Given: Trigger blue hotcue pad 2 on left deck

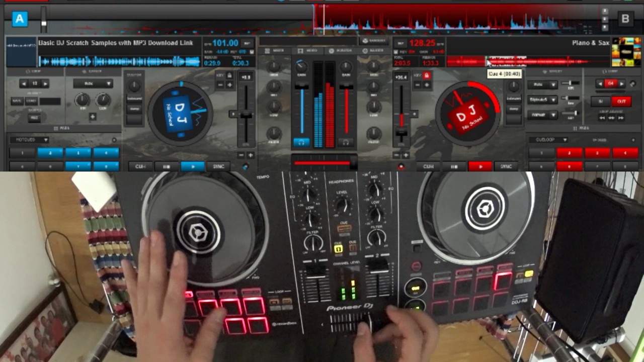Looking at the screenshot, I should (50, 153).
